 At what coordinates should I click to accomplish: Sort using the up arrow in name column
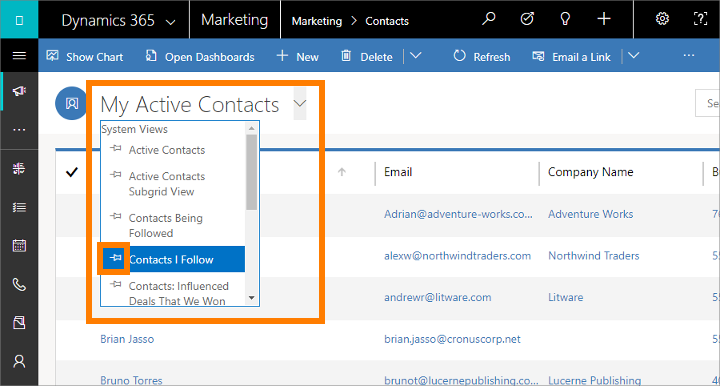pyautogui.click(x=342, y=172)
